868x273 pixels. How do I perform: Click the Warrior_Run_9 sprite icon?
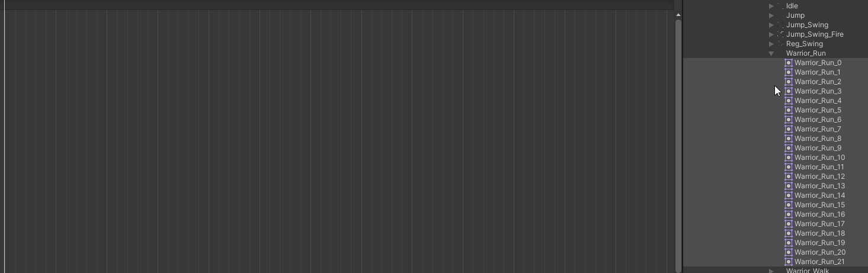[x=789, y=148]
